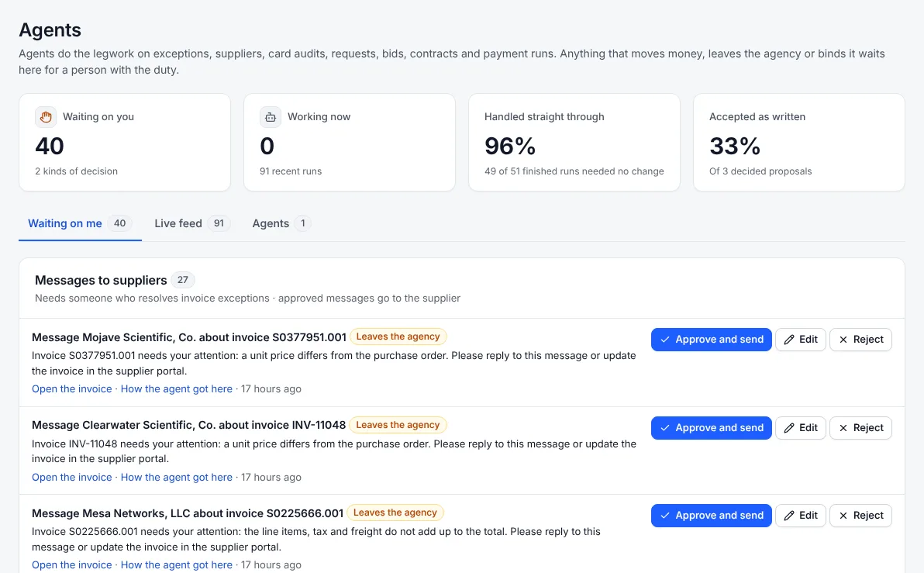Click the Agents page heading
924x573 pixels.
[x=50, y=30]
